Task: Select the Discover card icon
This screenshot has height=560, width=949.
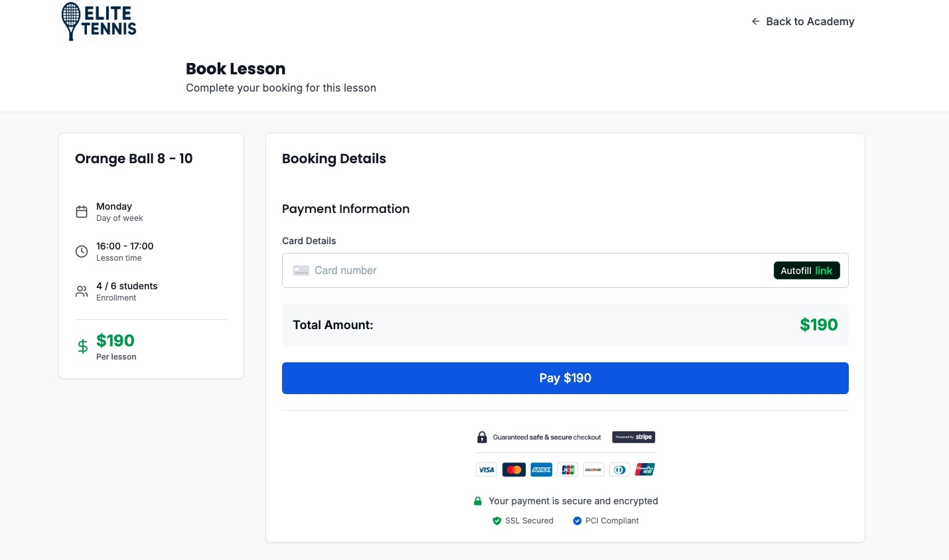Action: point(593,469)
